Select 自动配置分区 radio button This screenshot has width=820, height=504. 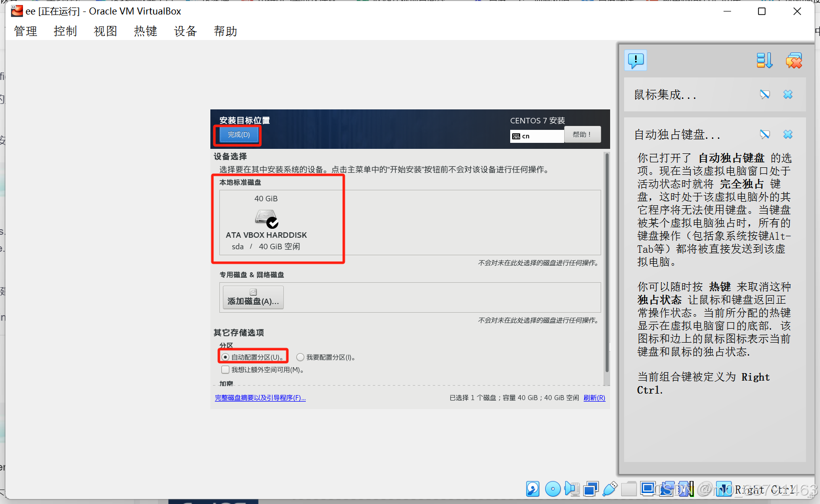point(225,357)
